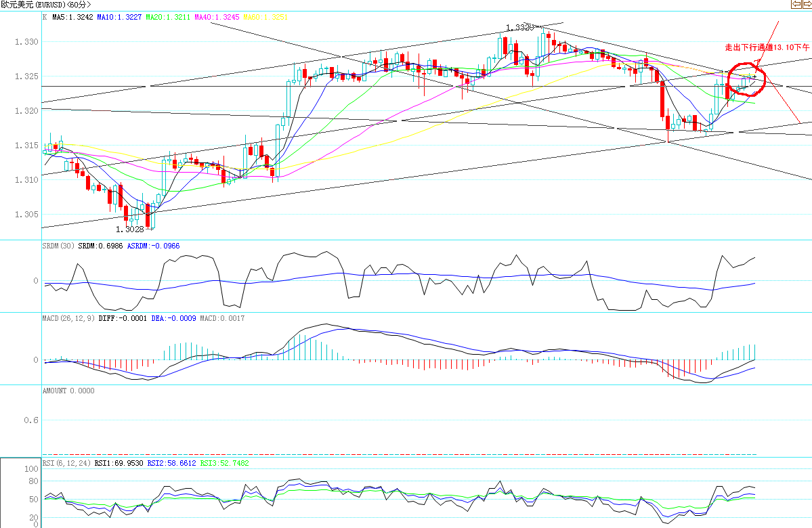Select the MA40:1.3245 moving average label

(217, 17)
